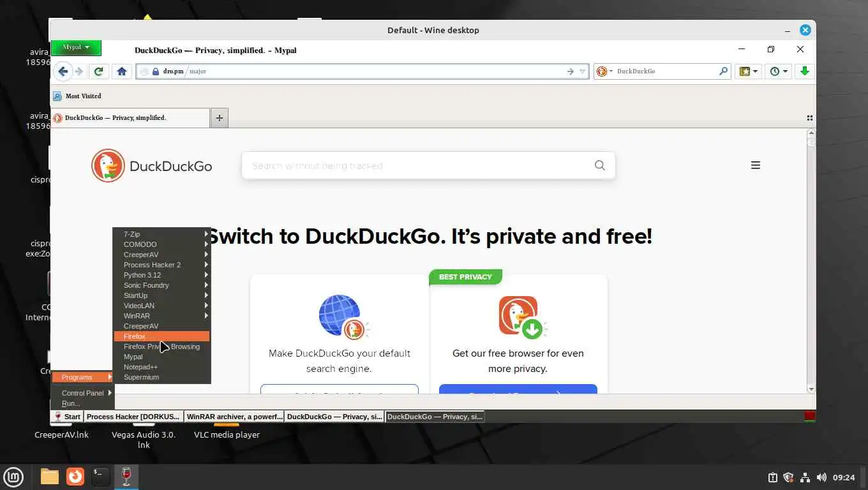Open the DuckDuckGo hamburger menu
868x490 pixels.
pos(756,165)
